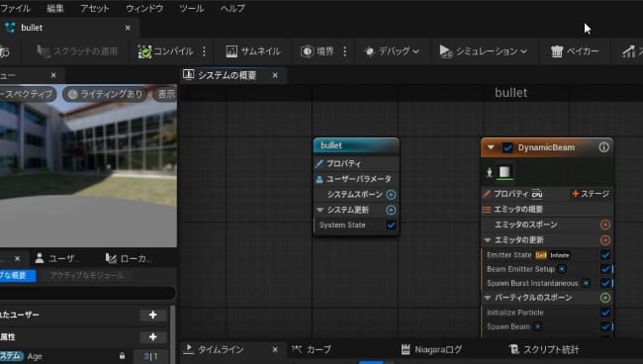Image resolution: width=643 pixels, height=364 pixels.
Task: Select アクティブなモジュール filter
Action: tap(87, 275)
